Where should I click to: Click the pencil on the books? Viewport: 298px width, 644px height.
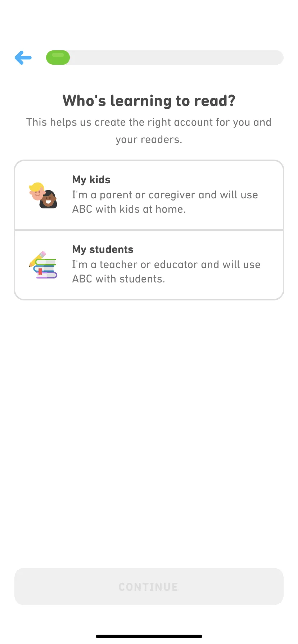pos(37,259)
